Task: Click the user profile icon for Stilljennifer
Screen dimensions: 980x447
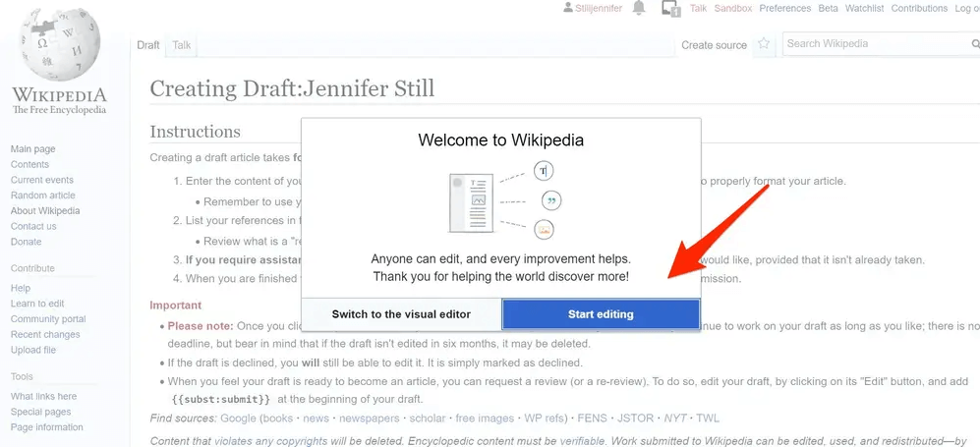Action: [568, 9]
